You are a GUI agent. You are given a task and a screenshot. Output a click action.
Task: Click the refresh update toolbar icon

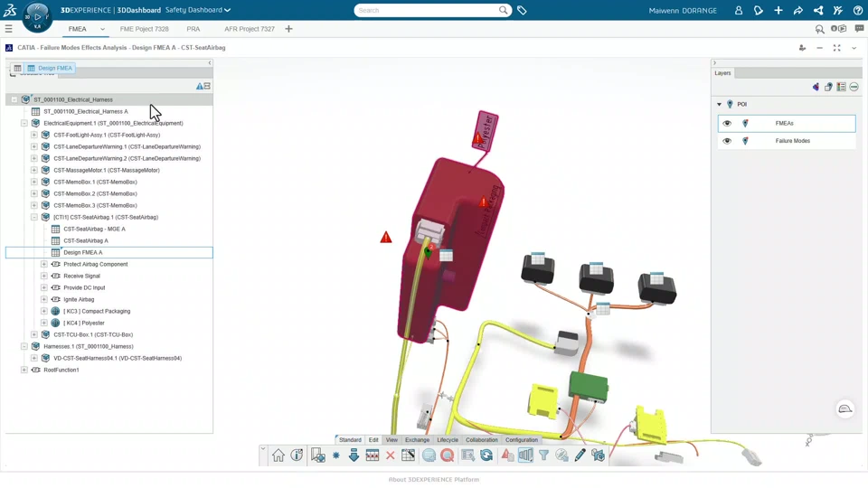pos(486,455)
